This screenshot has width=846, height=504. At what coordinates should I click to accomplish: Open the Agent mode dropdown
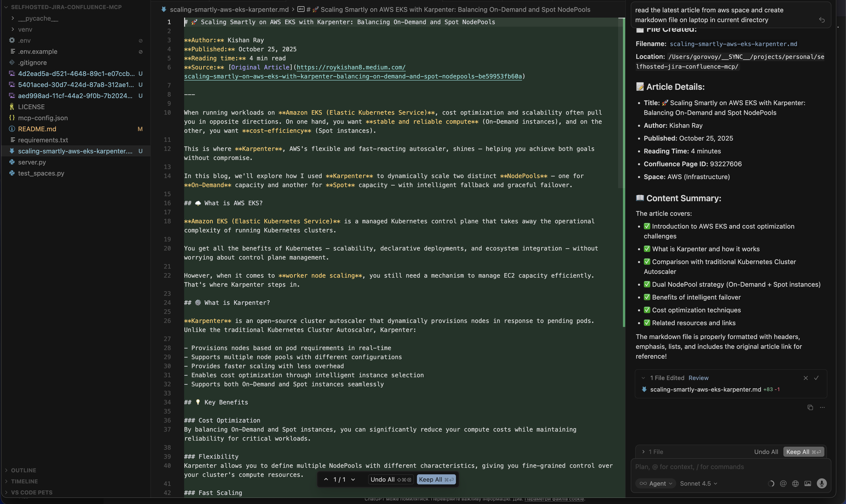tap(655, 483)
